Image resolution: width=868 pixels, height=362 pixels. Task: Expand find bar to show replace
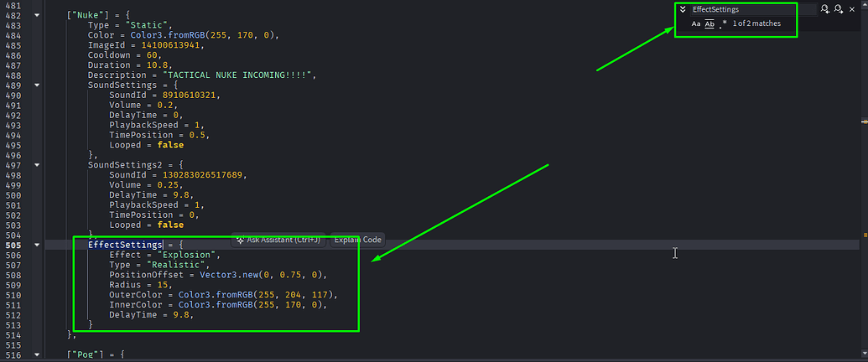[683, 9]
